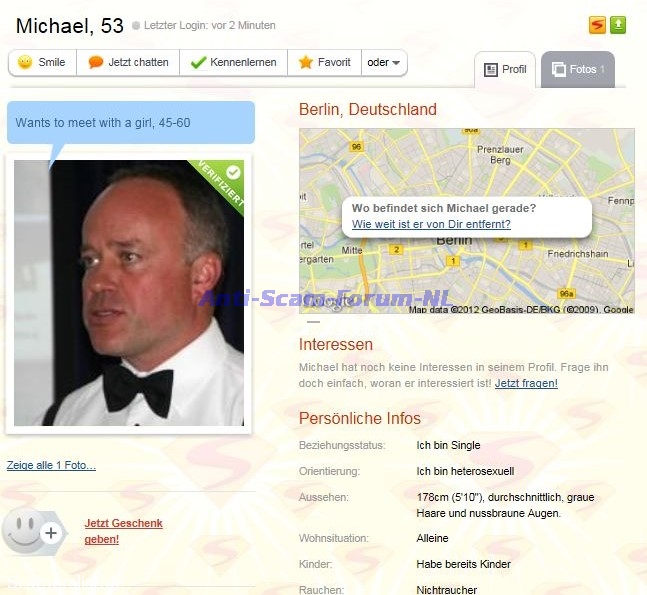Add Michael as Favorit star
The width and height of the screenshot is (647, 595).
(306, 62)
